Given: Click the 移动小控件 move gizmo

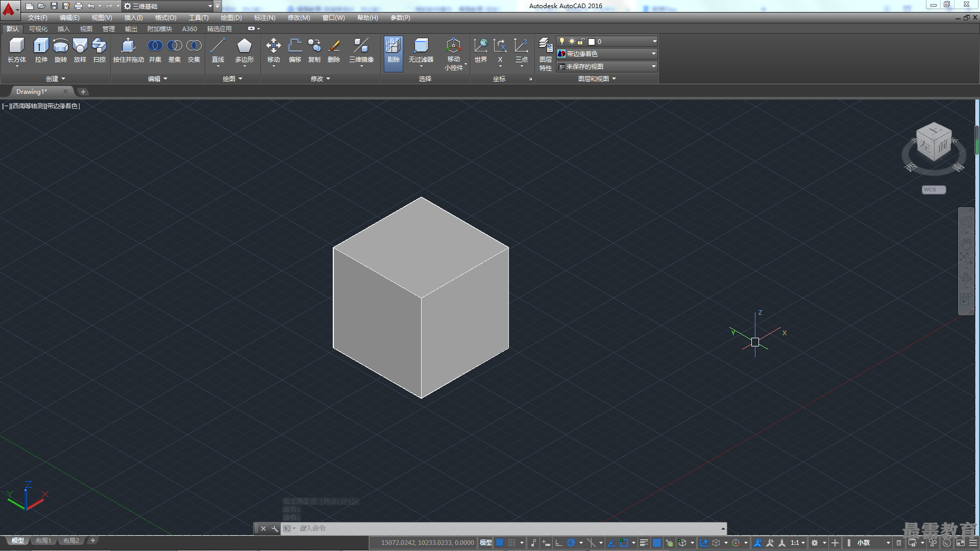Looking at the screenshot, I should [x=454, y=53].
